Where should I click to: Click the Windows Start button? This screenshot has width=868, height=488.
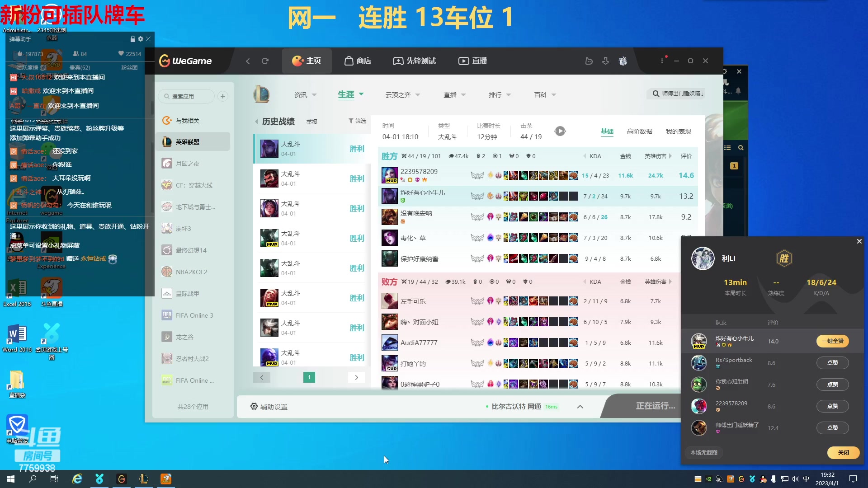click(11, 479)
